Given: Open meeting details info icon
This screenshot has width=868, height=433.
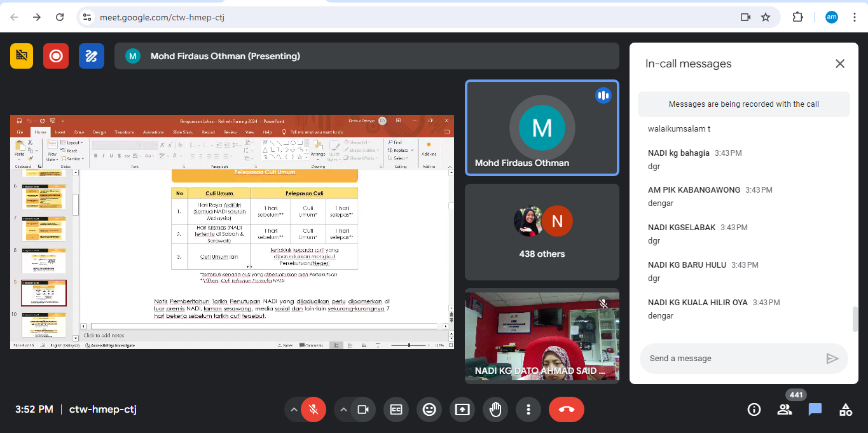Looking at the screenshot, I should [754, 409].
